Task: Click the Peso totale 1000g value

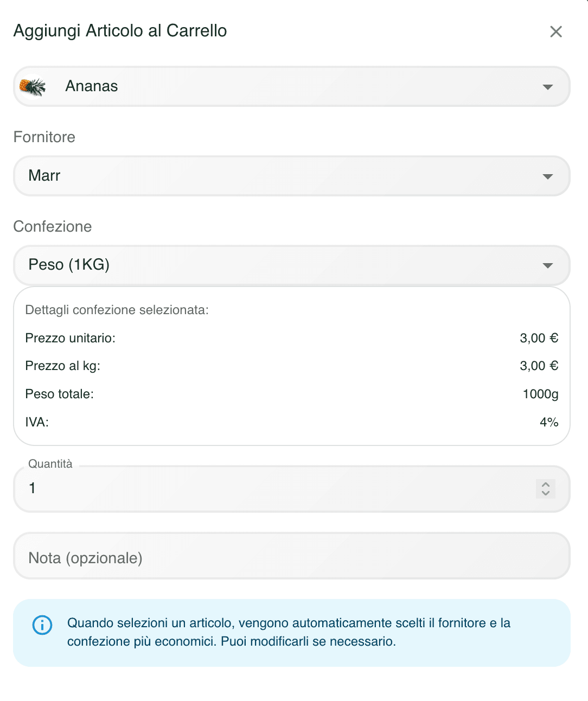Action: (x=540, y=394)
